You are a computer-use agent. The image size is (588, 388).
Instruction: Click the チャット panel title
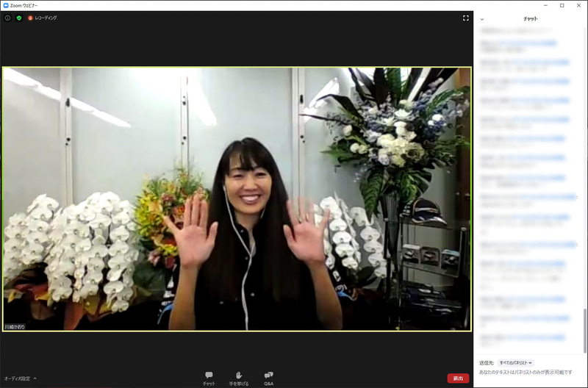click(x=531, y=19)
